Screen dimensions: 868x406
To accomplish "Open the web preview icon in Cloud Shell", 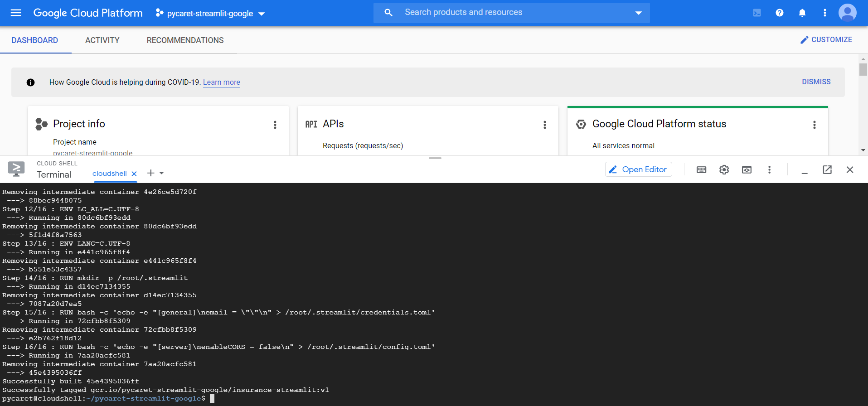I will click(747, 169).
